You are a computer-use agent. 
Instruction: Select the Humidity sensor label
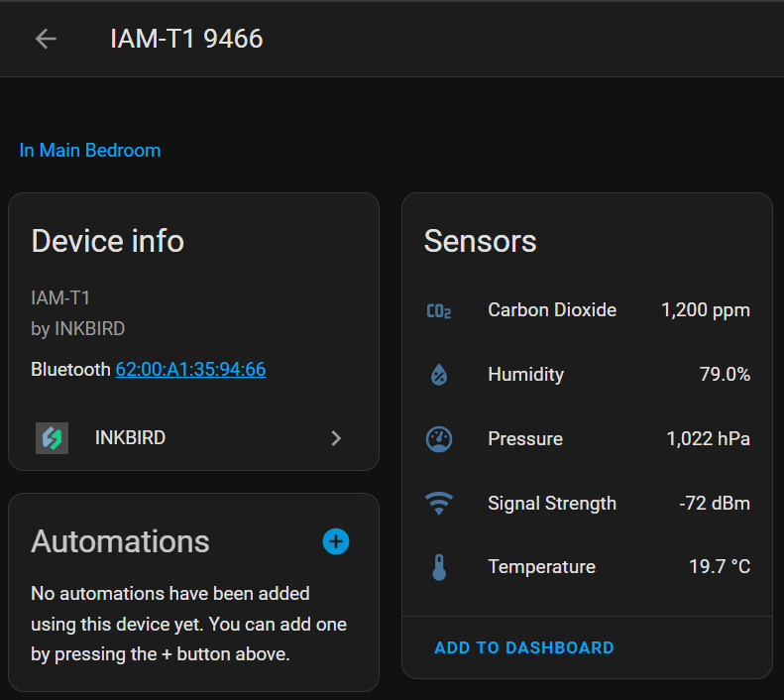525,375
